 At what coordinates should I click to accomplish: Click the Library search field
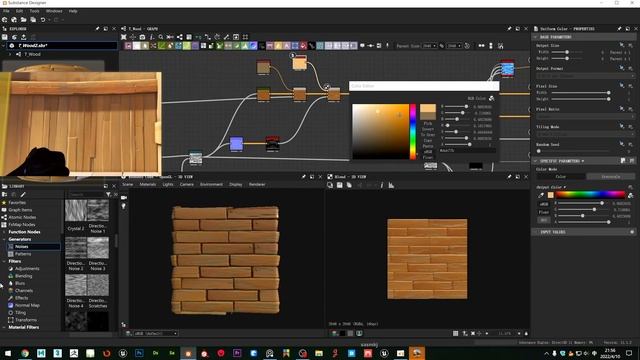coord(86,195)
